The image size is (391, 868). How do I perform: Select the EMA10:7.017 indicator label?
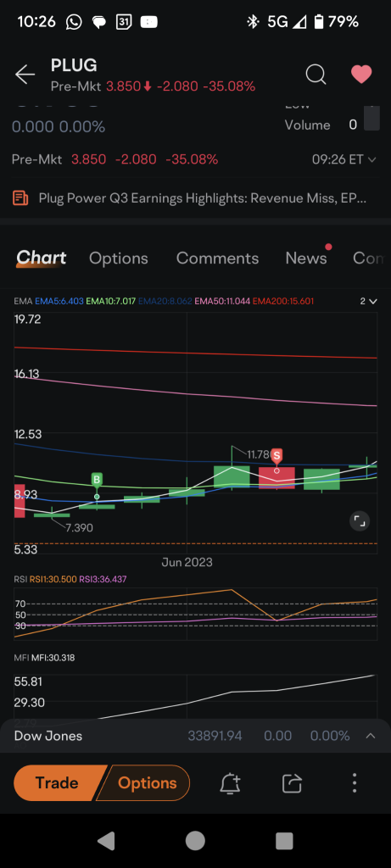click(x=110, y=302)
